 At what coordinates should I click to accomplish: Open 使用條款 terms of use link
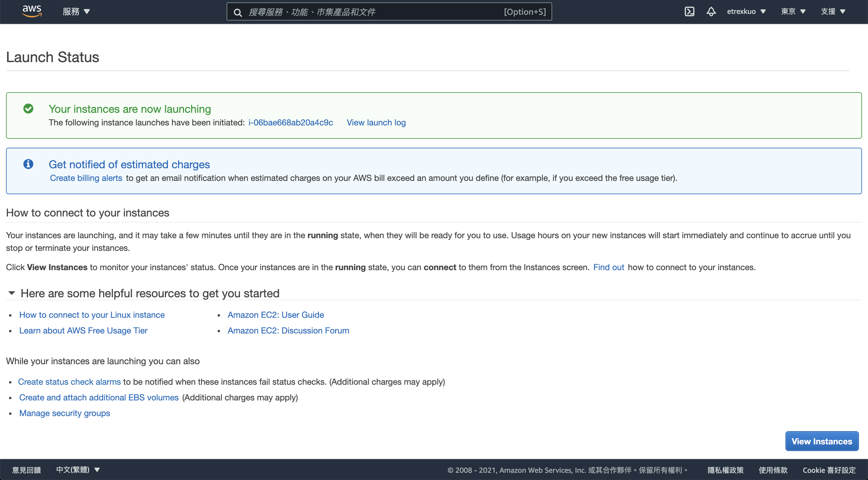[x=773, y=470]
